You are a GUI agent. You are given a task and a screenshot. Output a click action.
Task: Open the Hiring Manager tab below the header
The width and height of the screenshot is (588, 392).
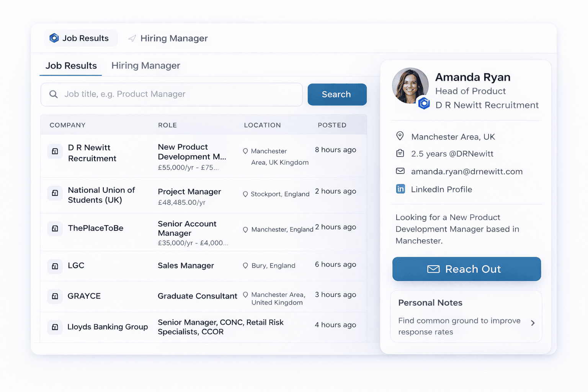point(145,65)
